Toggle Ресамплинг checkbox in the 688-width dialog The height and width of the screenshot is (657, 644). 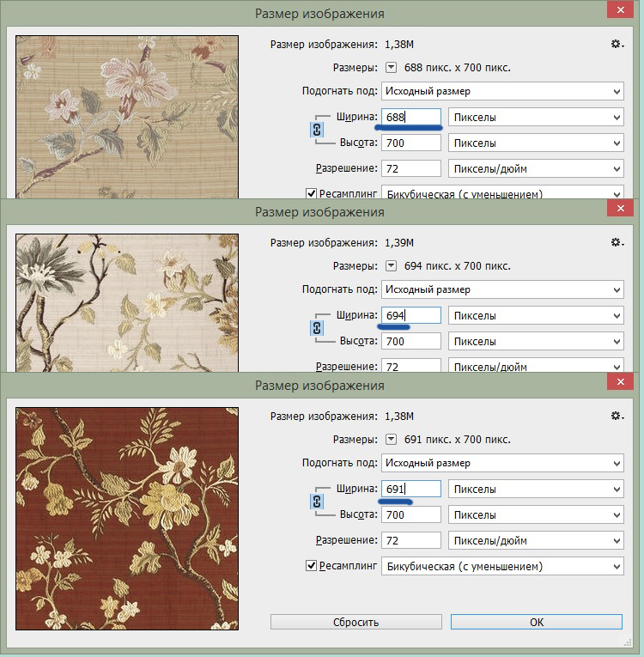[313, 194]
